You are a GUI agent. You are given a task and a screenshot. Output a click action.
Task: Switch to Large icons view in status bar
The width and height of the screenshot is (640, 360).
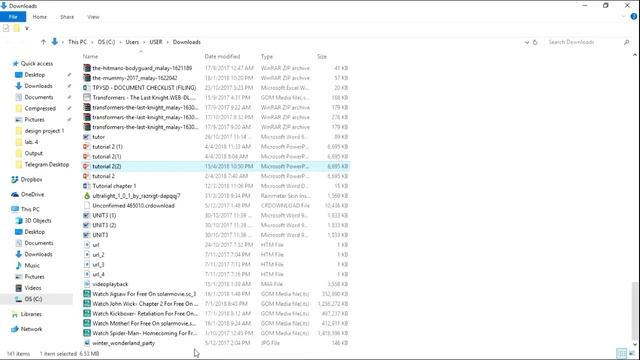click(632, 353)
